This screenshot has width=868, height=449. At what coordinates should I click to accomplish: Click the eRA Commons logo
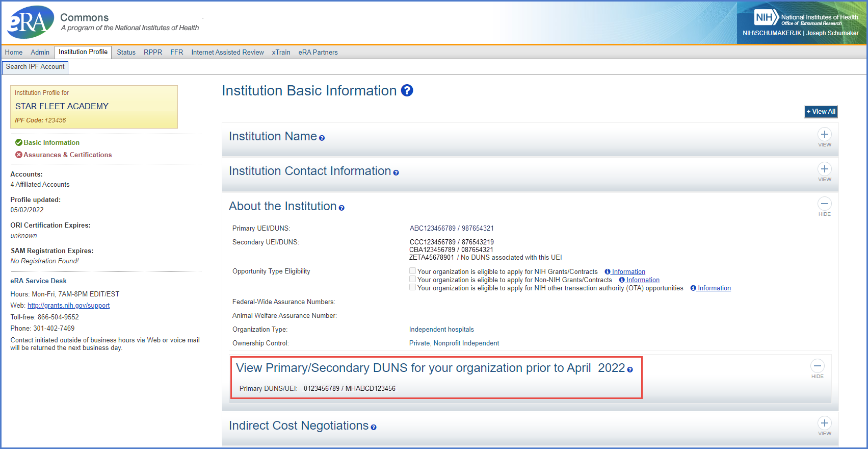(x=30, y=22)
